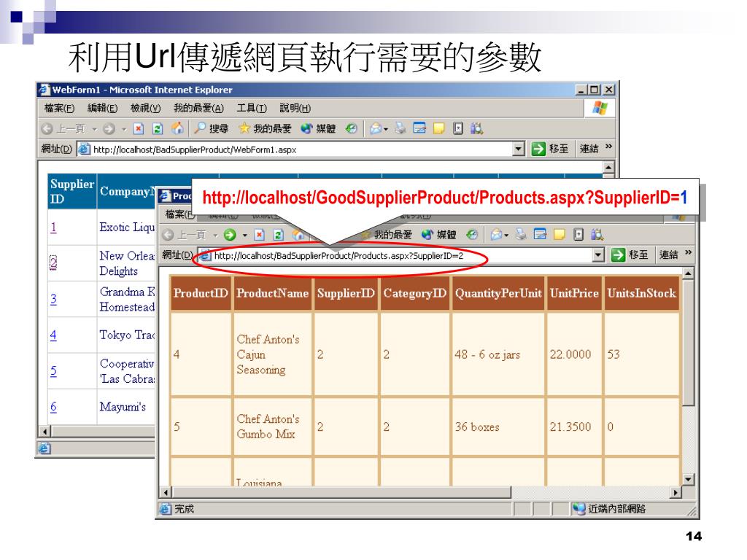
Task: Open 編輯(E) menu in WebForm1 window
Action: (x=102, y=108)
